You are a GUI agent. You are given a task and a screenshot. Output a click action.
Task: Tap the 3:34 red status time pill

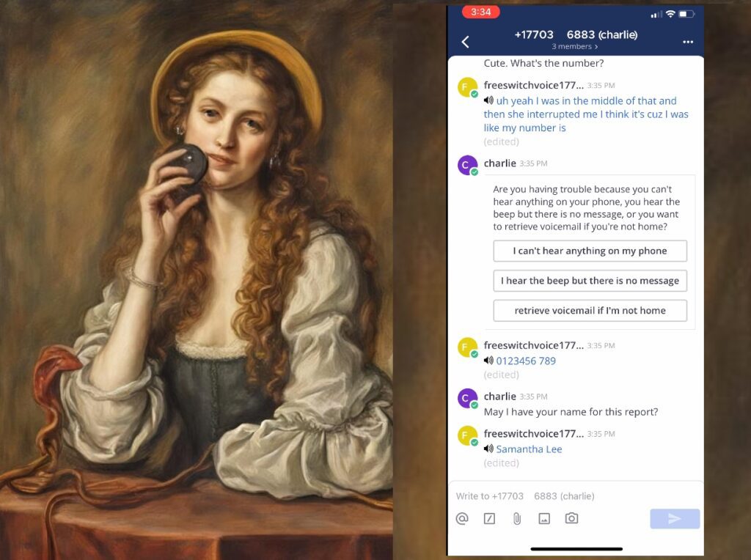(x=481, y=12)
